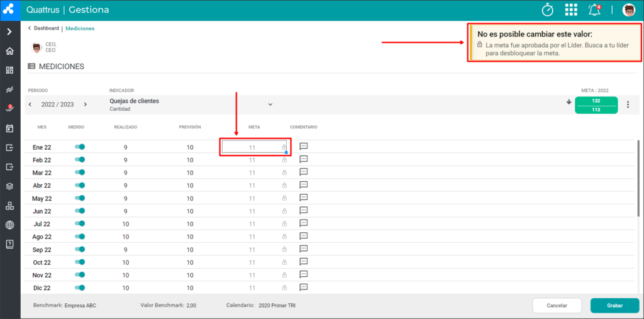Toggle Medido switch for Ene 22
Viewport: 644px width, 319px height.
80,147
